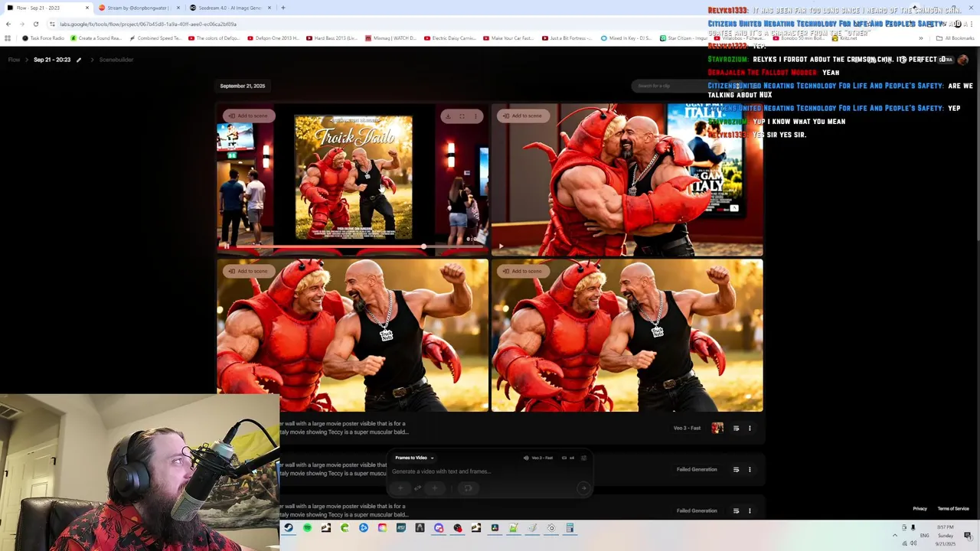The image size is (980, 551).
Task: Open Veo 3 - Fast model selector
Action: tap(537, 458)
